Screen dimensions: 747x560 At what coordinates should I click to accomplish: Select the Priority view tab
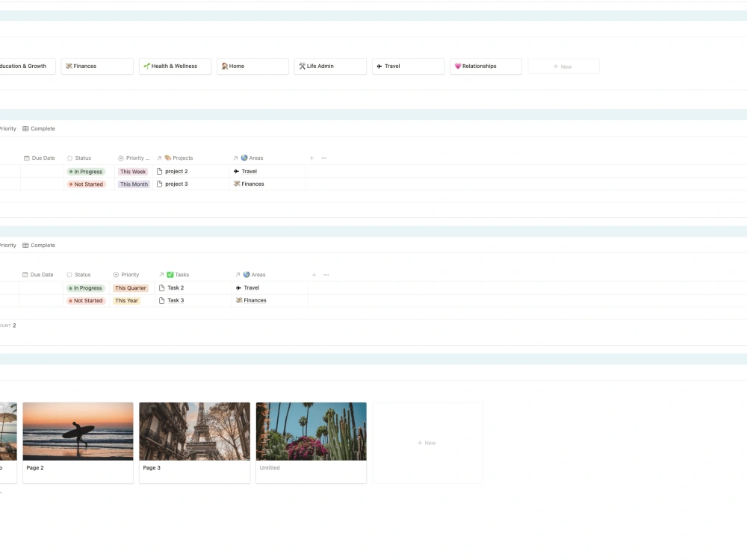click(x=7, y=128)
